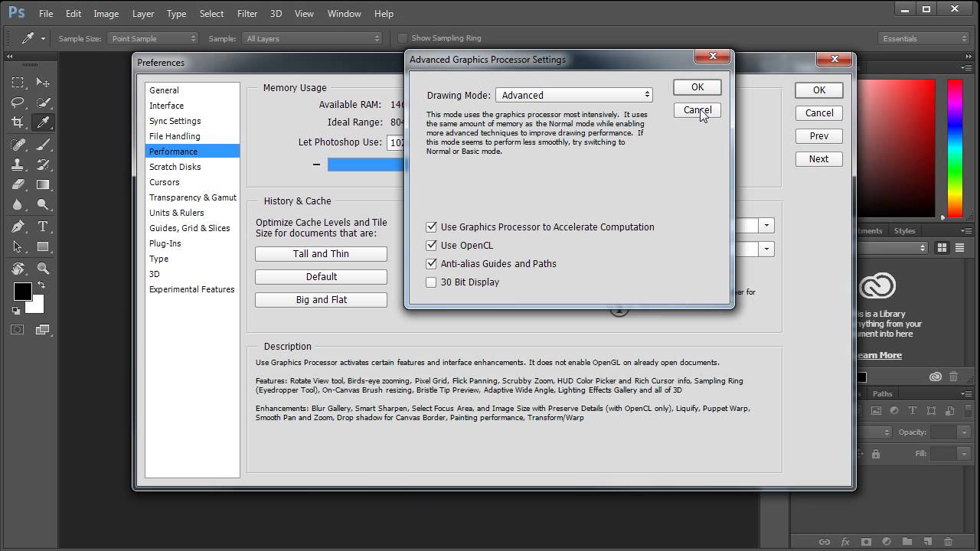
Task: Click the background color swatch
Action: point(35,305)
